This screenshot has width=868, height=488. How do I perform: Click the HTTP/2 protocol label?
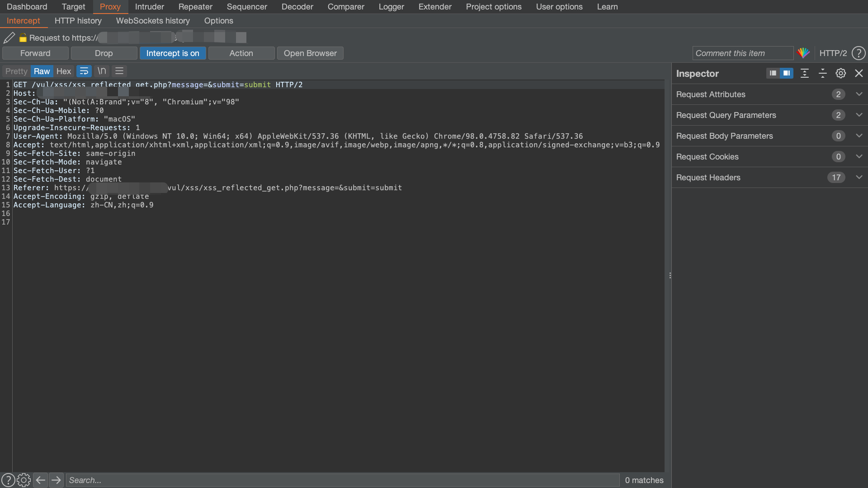click(833, 53)
